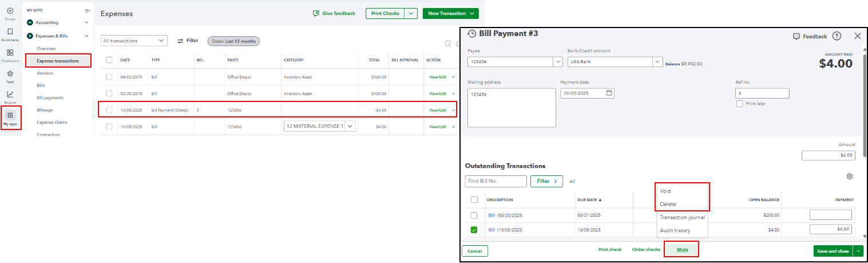Open Bookmarks in the left rail
Screen dimensions: 868x263
pos(10,32)
